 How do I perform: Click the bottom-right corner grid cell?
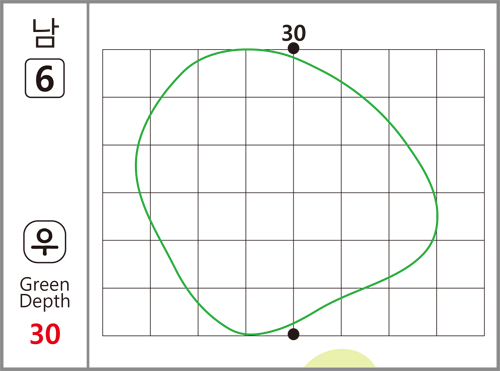pos(460,312)
